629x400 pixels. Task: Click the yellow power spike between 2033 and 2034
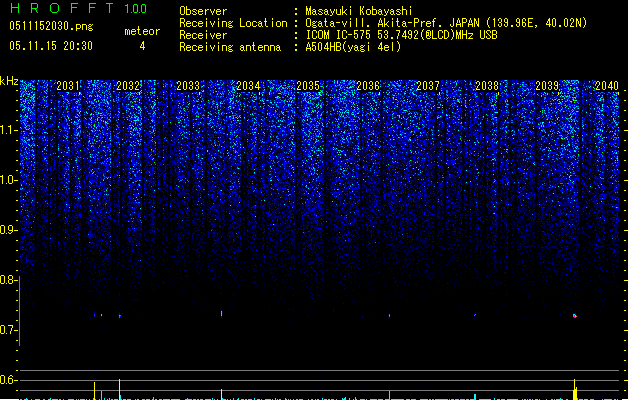(x=221, y=394)
